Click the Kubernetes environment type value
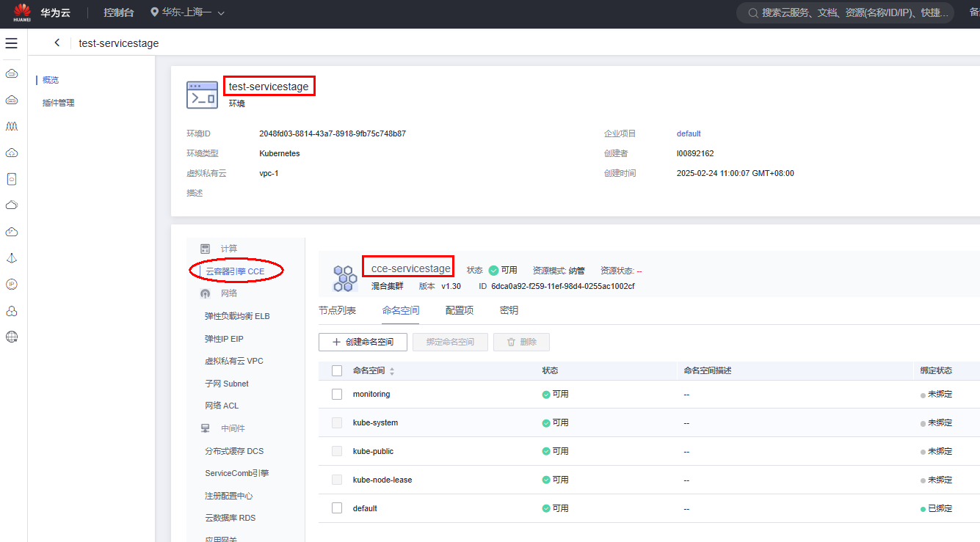 280,153
